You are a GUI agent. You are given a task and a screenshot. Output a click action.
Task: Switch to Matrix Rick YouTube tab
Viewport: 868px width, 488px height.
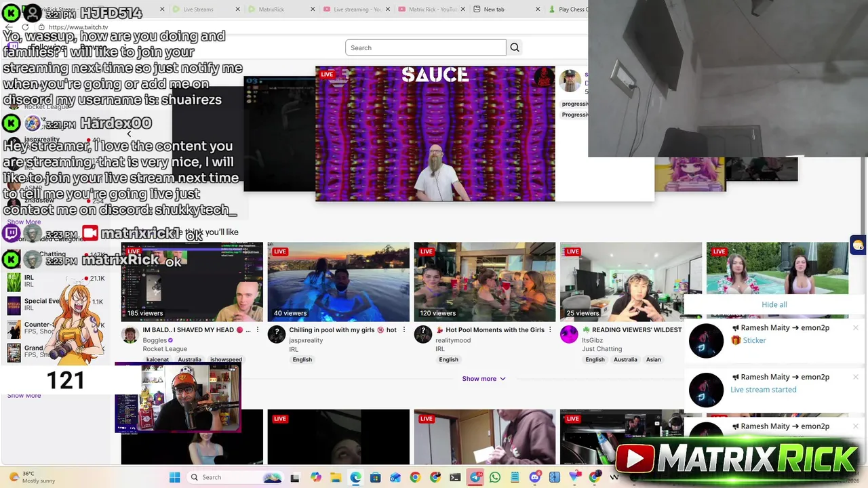pyautogui.click(x=433, y=9)
